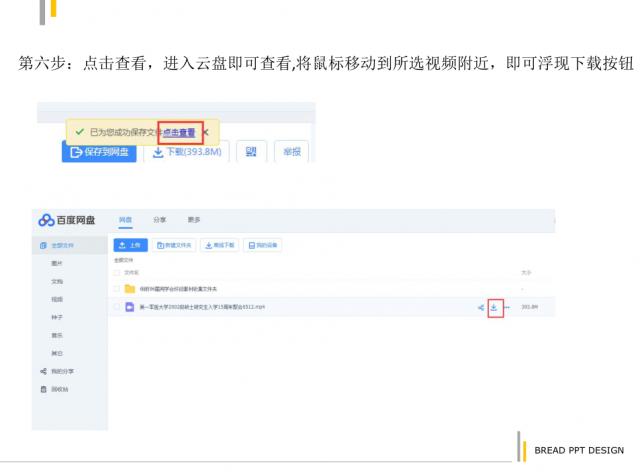Click the blue 上传 upload button
The height and width of the screenshot is (476, 640).
pyautogui.click(x=131, y=245)
